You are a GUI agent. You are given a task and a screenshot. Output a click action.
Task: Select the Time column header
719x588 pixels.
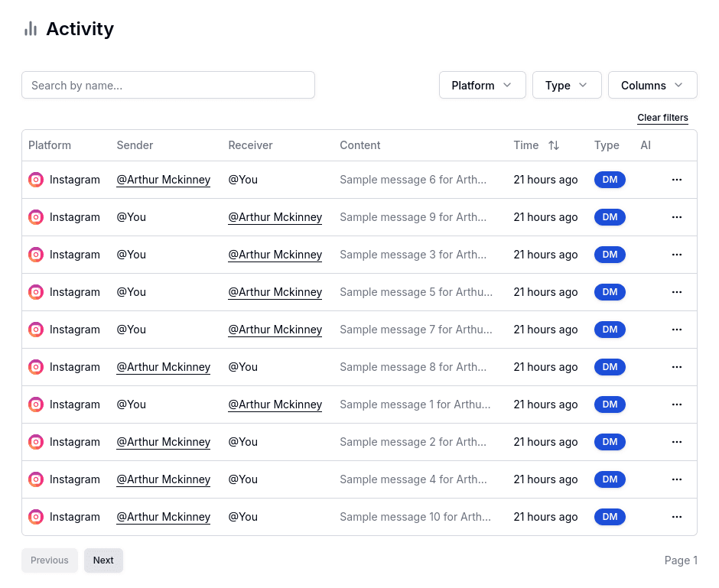[526, 145]
